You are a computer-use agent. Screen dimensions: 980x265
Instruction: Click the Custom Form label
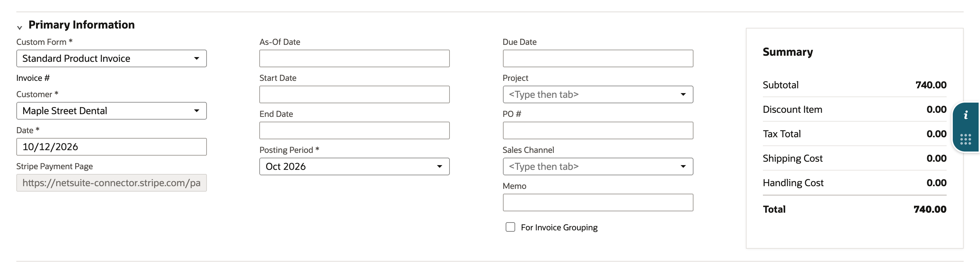44,42
